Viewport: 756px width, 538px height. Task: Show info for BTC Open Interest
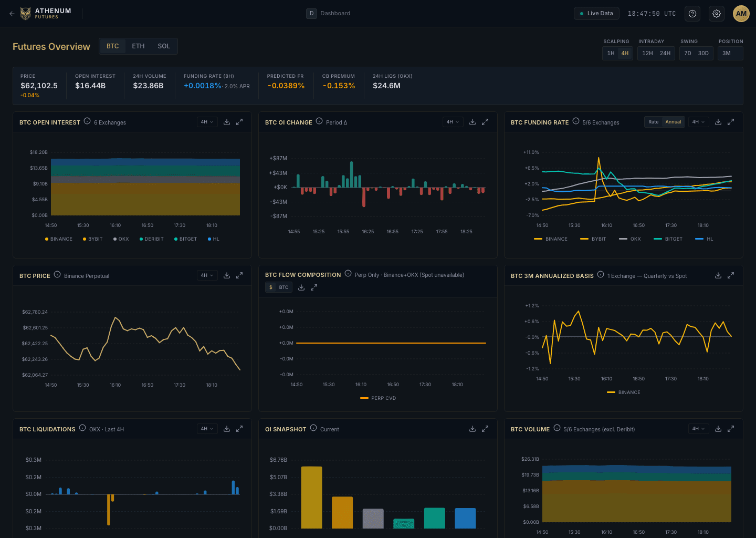pos(87,121)
